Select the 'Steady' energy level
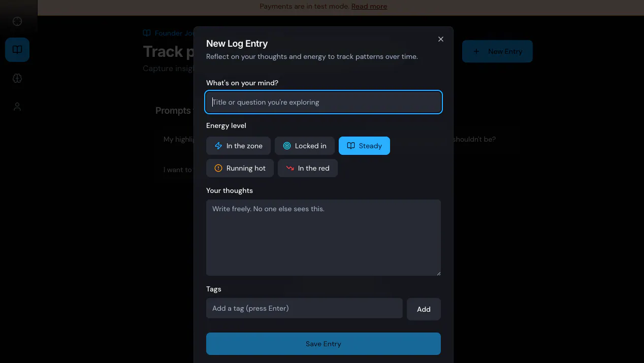Image resolution: width=644 pixels, height=363 pixels. 364,146
